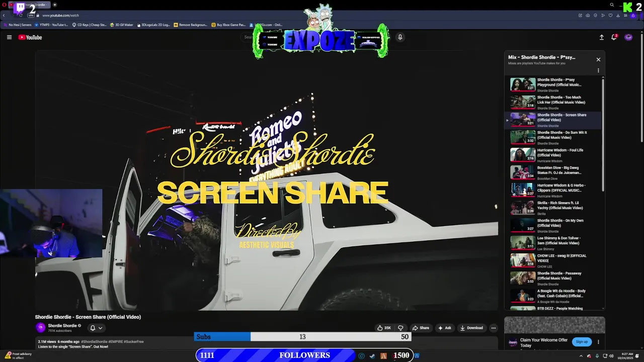Open the taskbar volume icon
This screenshot has width=644, height=362.
coord(611,356)
